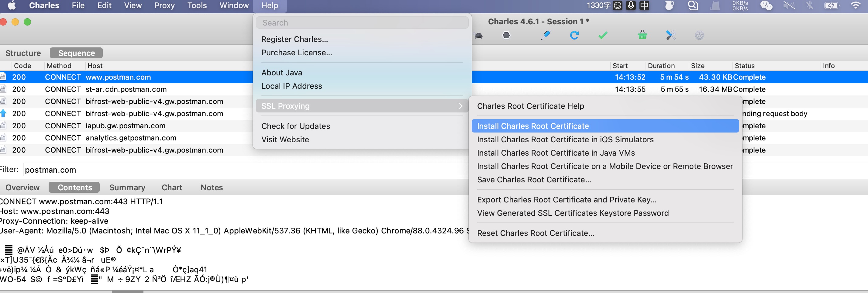Open the Edit menu
868x293 pixels.
[x=104, y=5]
